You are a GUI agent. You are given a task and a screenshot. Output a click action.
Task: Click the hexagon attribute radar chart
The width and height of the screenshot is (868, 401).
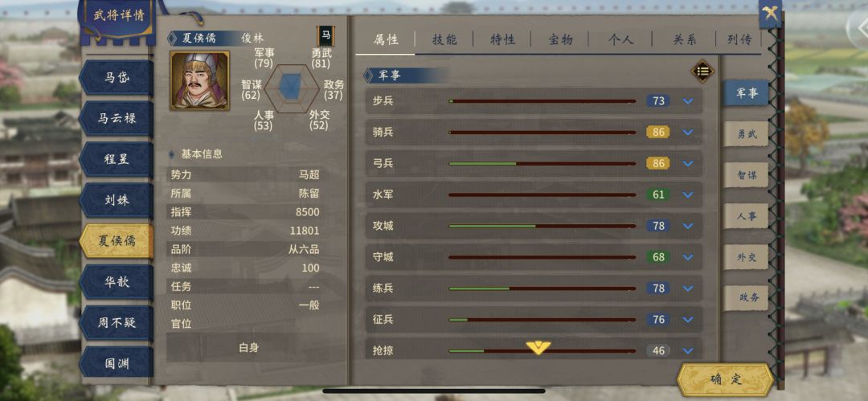[x=291, y=88]
